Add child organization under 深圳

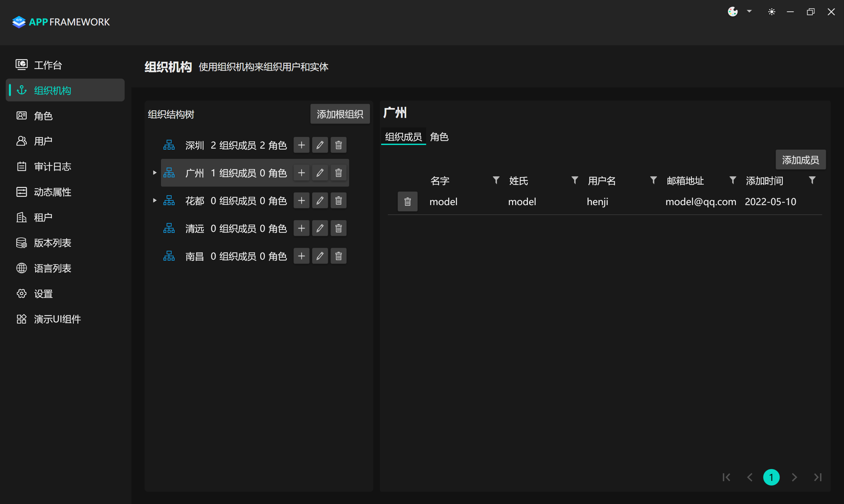click(x=301, y=145)
